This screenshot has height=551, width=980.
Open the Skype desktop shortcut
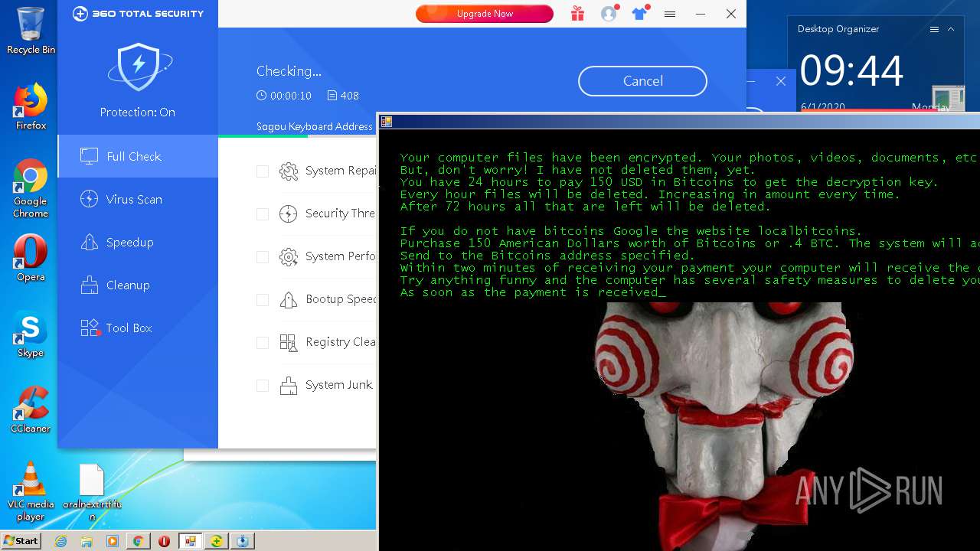[x=31, y=335]
